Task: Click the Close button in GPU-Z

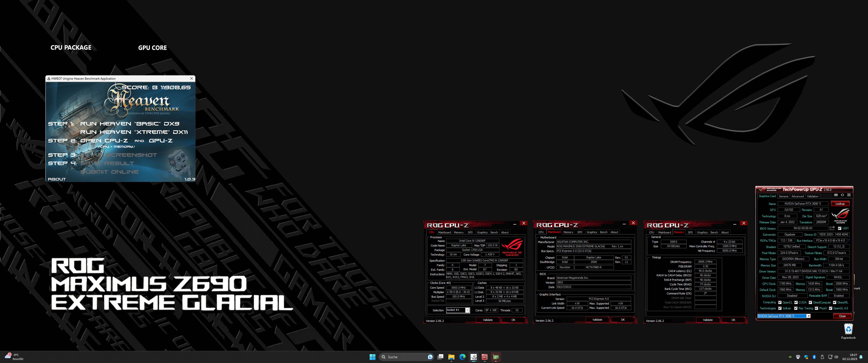Action: pos(842,316)
